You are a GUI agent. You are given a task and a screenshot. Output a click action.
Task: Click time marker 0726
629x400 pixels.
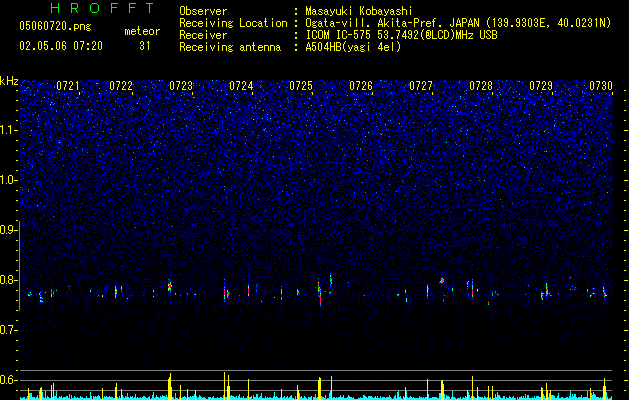(x=361, y=86)
